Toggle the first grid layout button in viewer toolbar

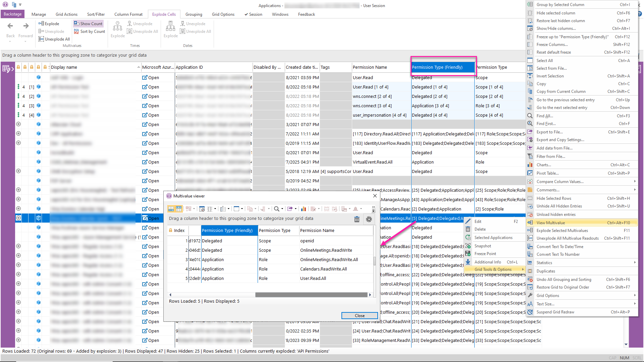point(171,209)
